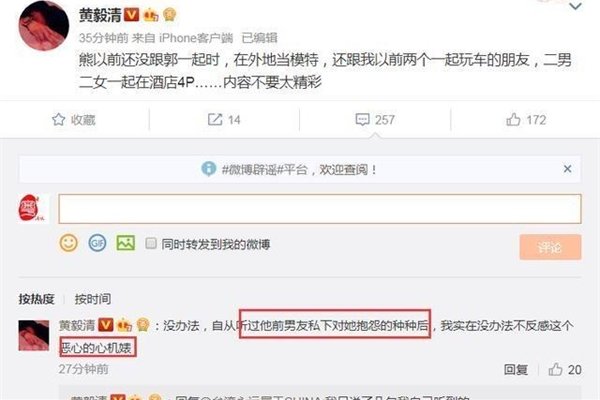Click the repost icon showing 14
The width and height of the screenshot is (600, 400).
coord(215,119)
